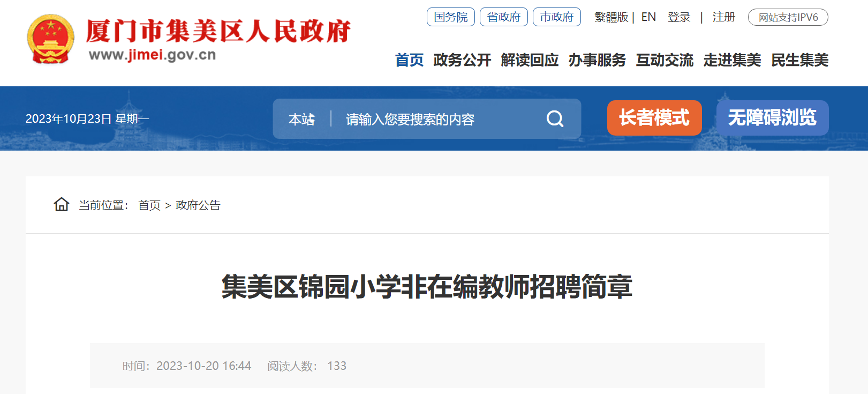868x394 pixels.
Task: Go to 首页 in navigation bar
Action: tap(409, 60)
